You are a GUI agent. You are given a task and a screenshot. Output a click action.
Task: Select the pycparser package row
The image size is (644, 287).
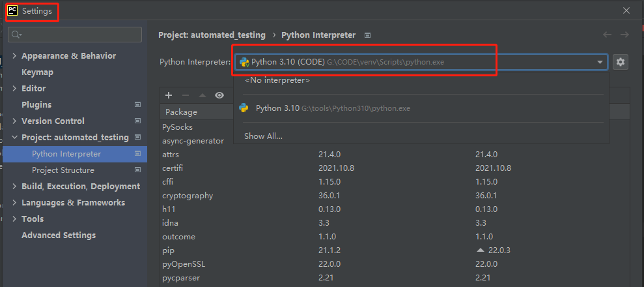(395, 278)
